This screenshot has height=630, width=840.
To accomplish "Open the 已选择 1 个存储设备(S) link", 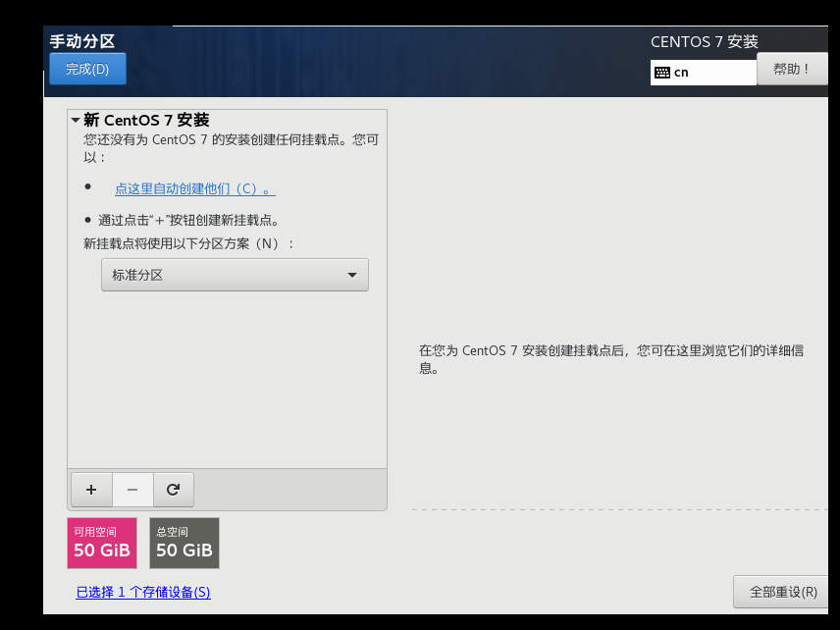I will 143,592.
